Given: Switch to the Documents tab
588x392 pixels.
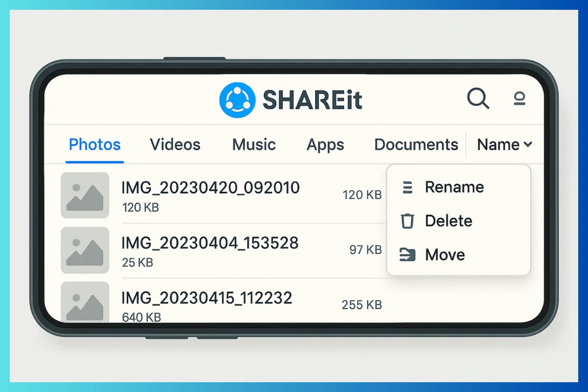Looking at the screenshot, I should (416, 145).
